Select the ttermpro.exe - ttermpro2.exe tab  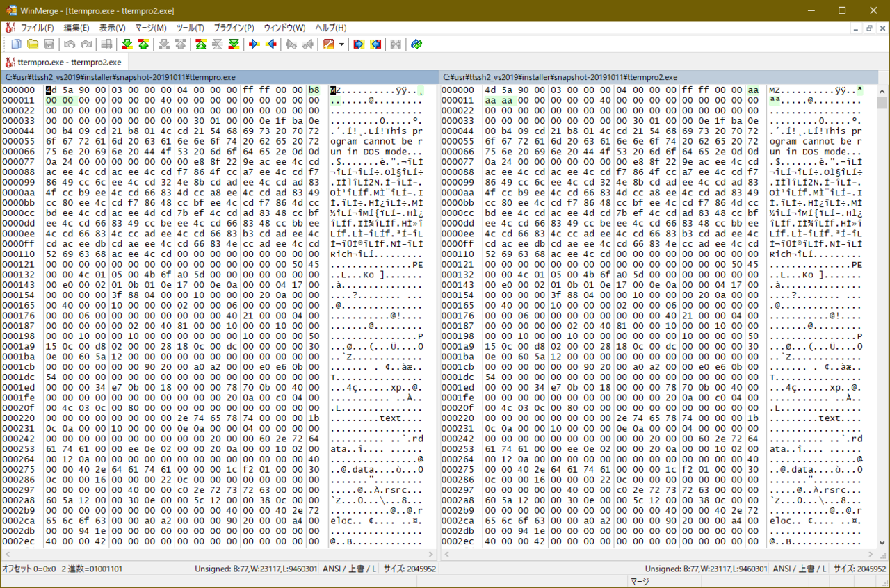click(63, 62)
